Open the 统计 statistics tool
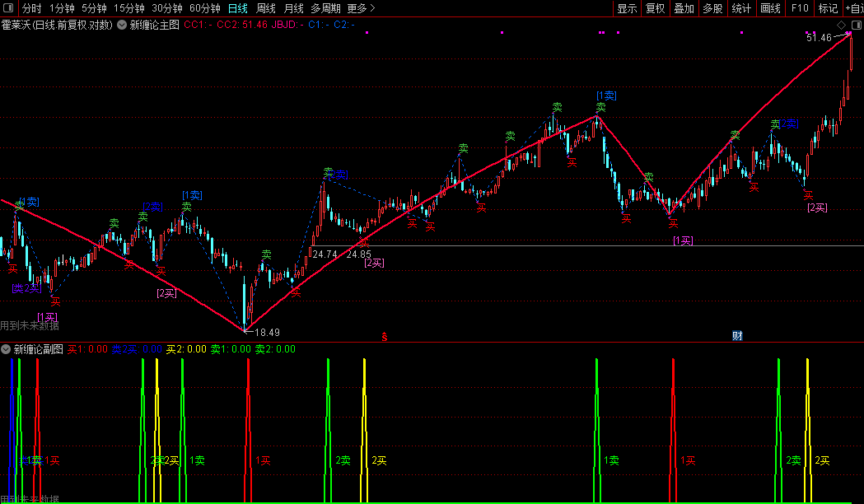Screen dimensions: 864x504 pos(741,8)
